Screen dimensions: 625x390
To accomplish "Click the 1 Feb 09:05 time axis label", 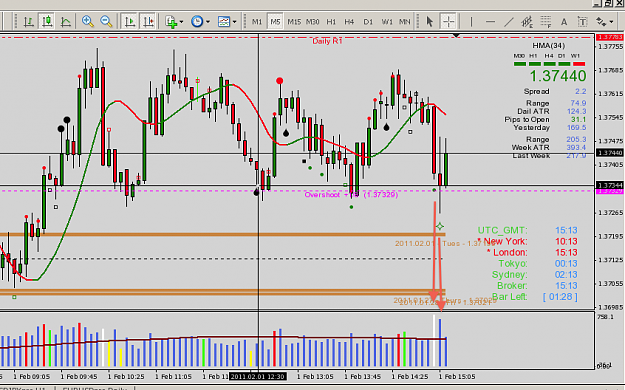I will pos(31,376).
